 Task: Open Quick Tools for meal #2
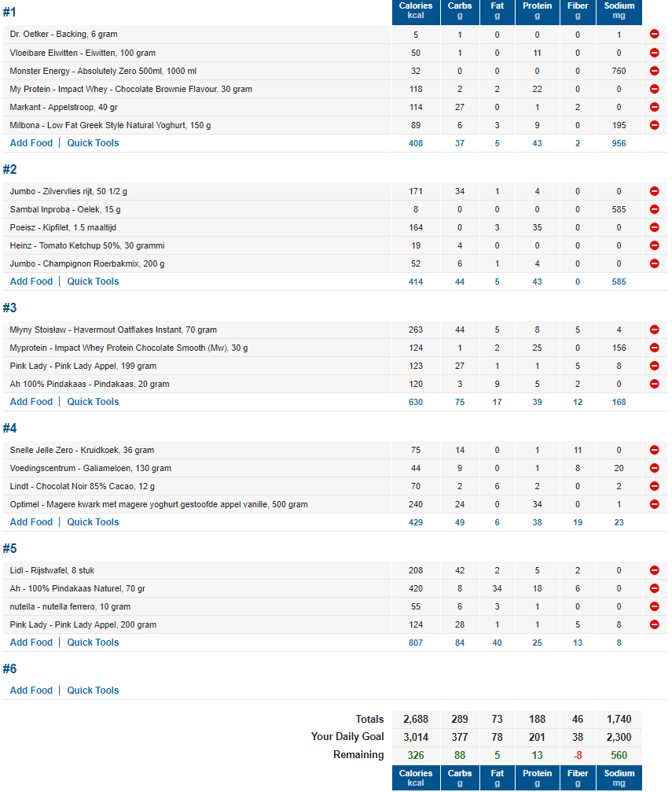pos(93,282)
